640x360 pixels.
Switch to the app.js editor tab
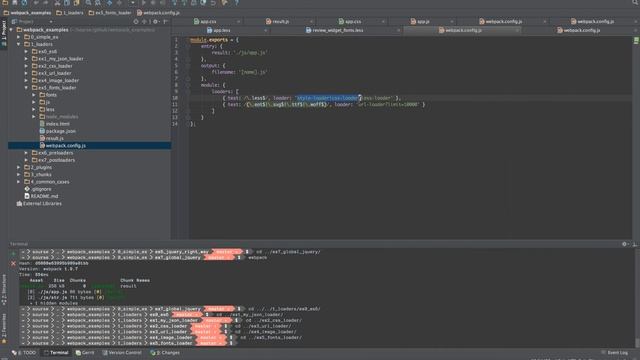pyautogui.click(x=420, y=21)
